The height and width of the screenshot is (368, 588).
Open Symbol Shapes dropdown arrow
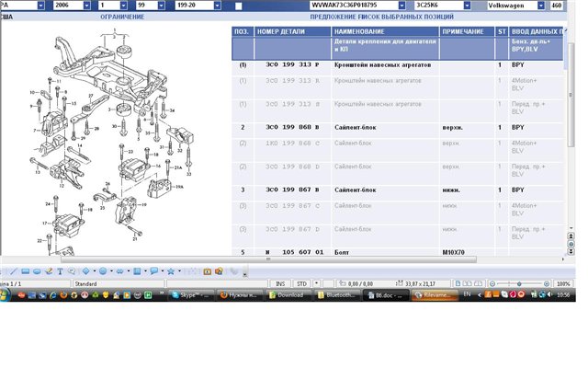[111, 271]
